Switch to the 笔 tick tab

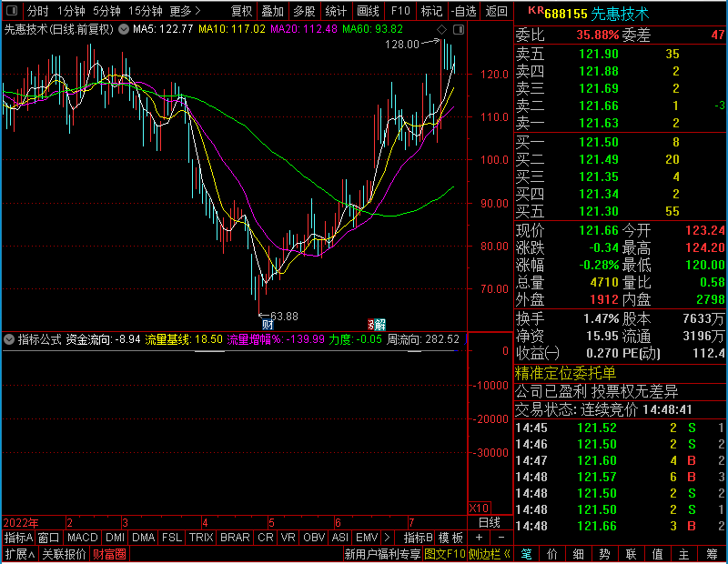[526, 554]
